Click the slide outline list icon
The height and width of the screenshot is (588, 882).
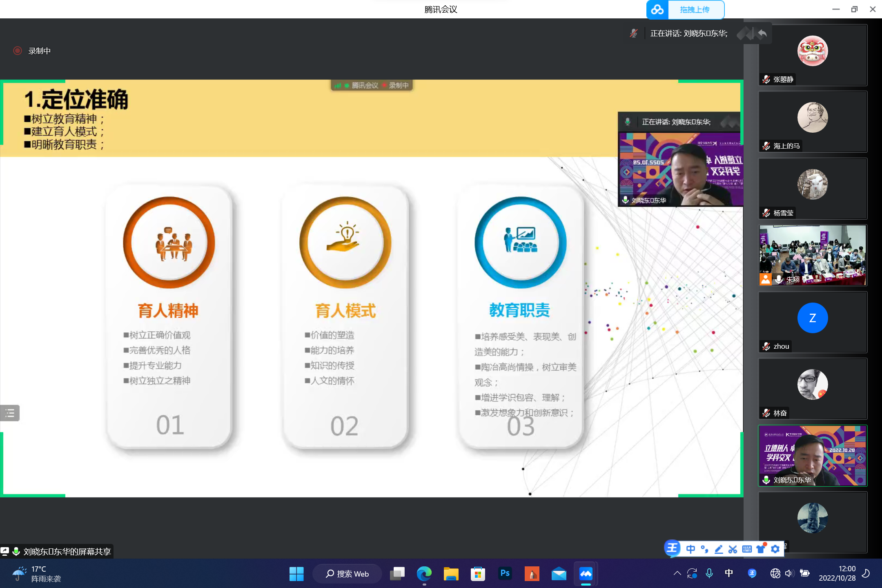click(x=10, y=413)
